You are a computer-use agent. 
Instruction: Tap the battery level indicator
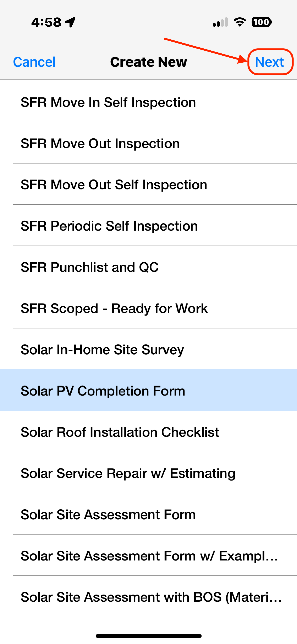click(x=262, y=22)
